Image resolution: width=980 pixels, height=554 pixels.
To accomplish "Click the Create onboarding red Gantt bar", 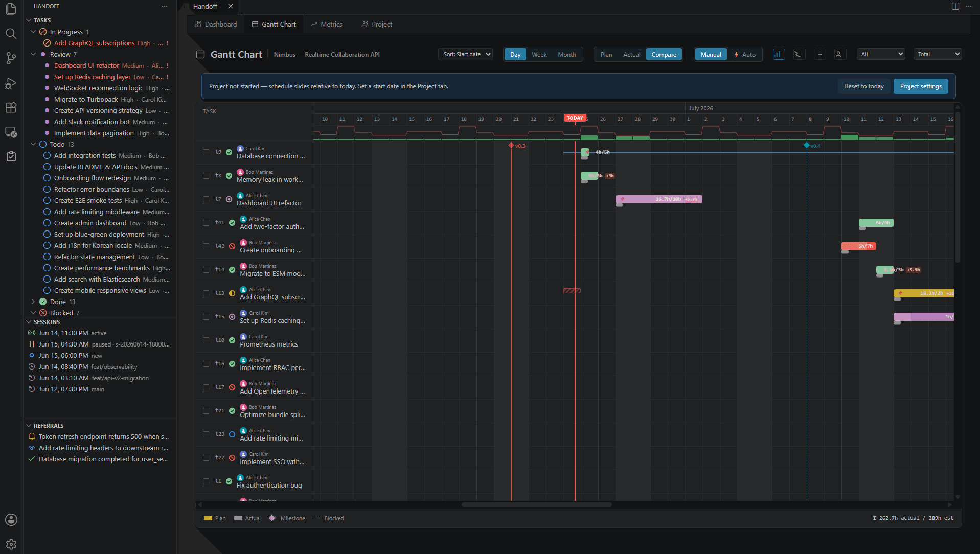I will (858, 246).
